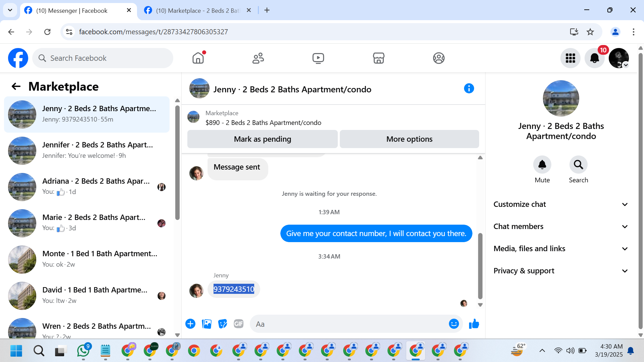
Task: Open the install app icon in address bar
Action: pyautogui.click(x=574, y=32)
